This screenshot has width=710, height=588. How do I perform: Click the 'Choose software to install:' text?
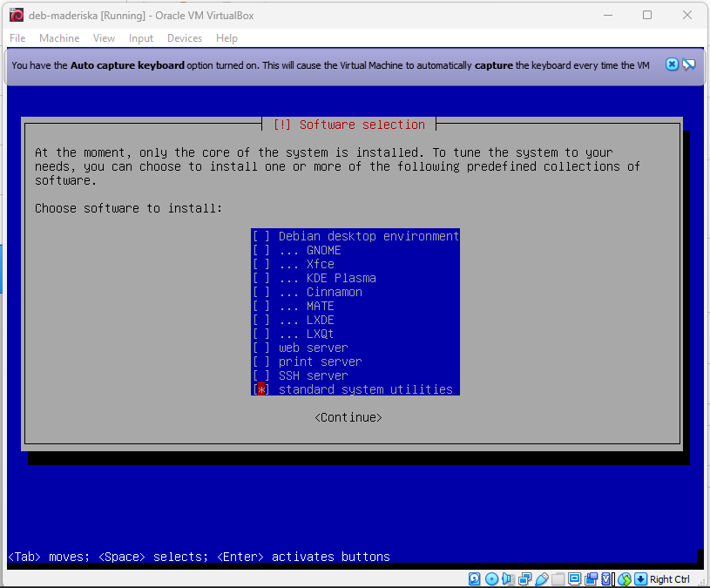pos(129,208)
